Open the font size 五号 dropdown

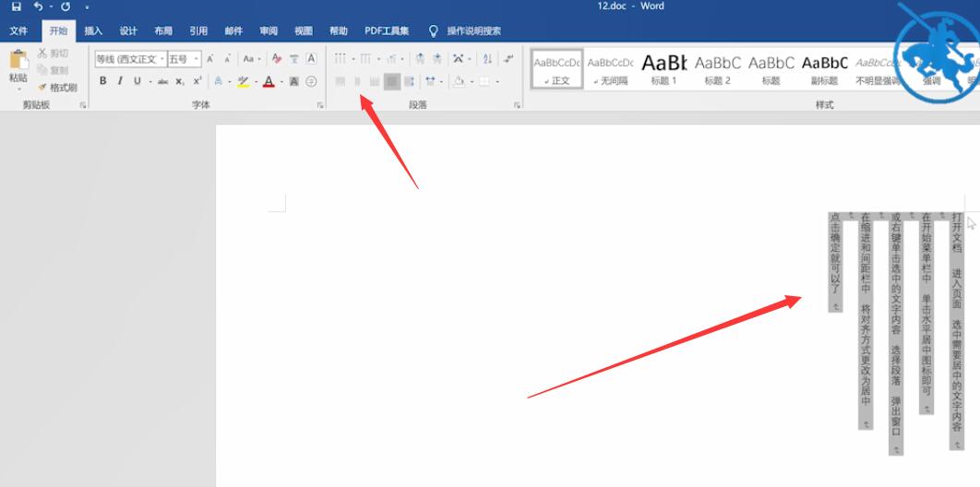(197, 59)
